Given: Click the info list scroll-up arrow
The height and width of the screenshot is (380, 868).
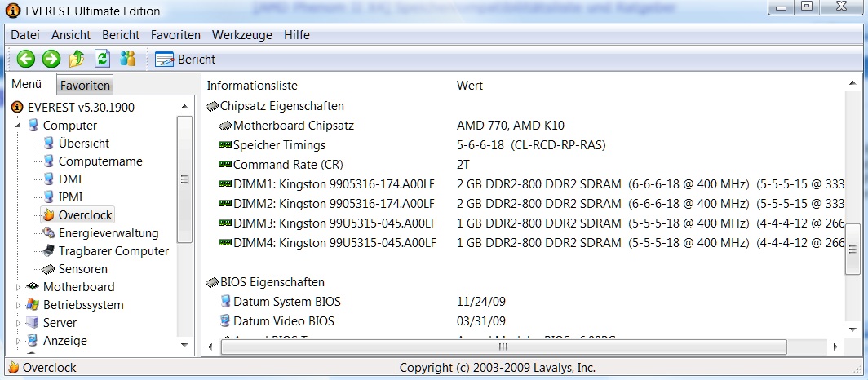Looking at the screenshot, I should click(x=853, y=83).
